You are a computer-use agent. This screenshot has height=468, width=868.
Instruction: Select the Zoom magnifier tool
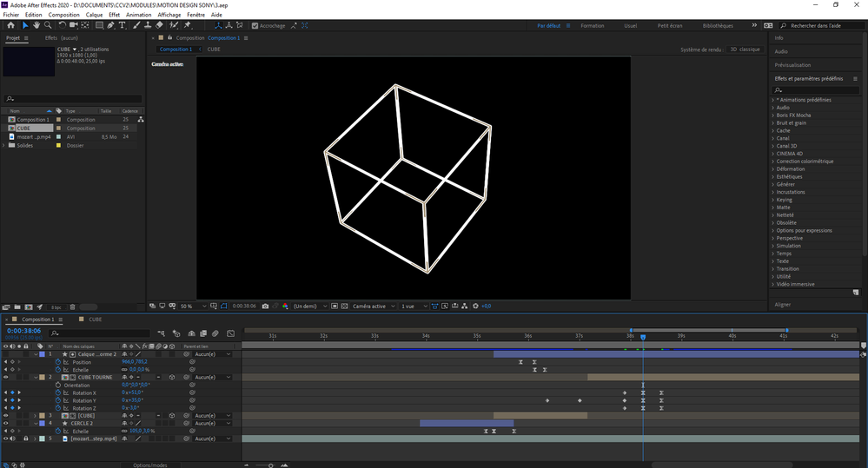point(46,25)
